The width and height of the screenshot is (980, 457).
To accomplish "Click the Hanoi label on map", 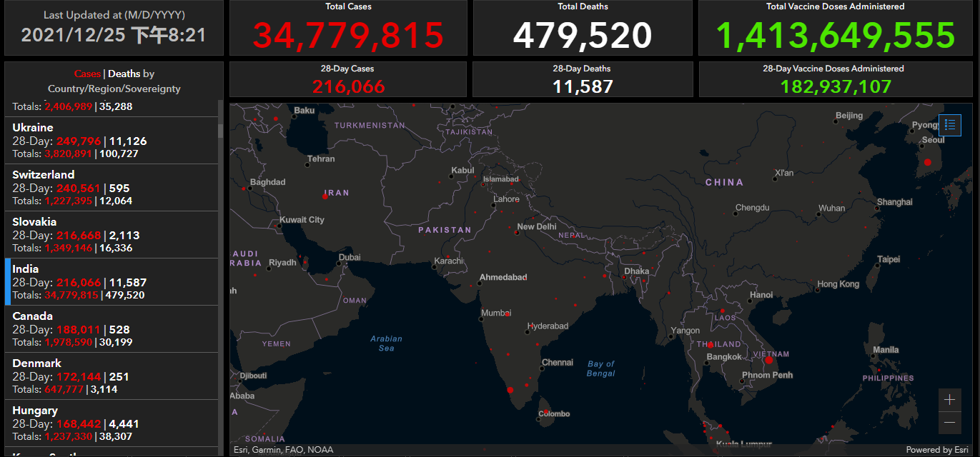I will pos(761,295).
